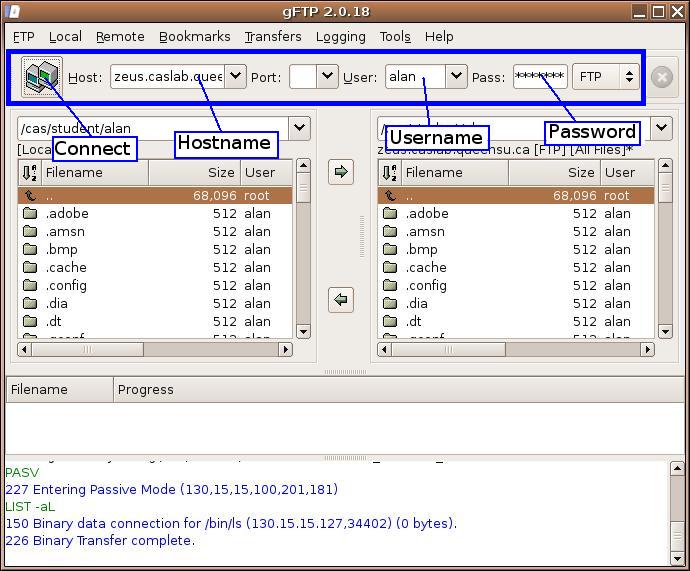Open the User dropdown arrow

[456, 77]
